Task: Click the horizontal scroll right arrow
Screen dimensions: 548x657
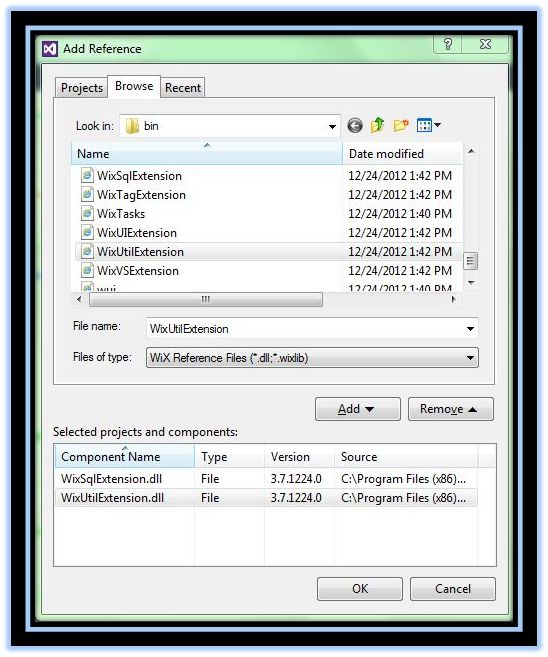Action: coord(453,300)
